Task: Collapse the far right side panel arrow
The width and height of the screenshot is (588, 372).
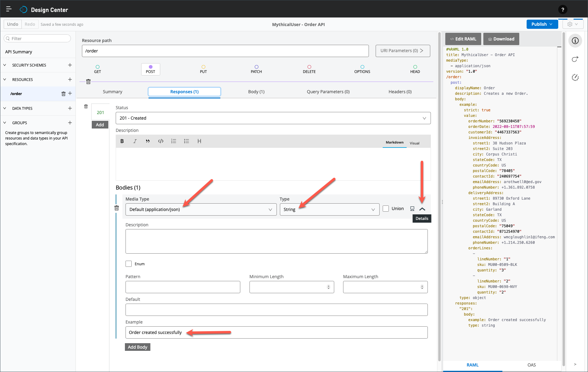Action: click(575, 364)
